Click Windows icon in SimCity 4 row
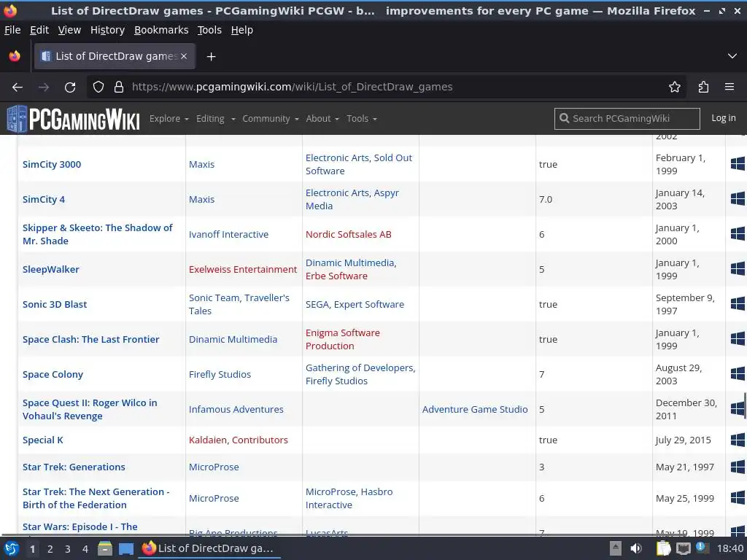This screenshot has height=560, width=747. coord(738,198)
